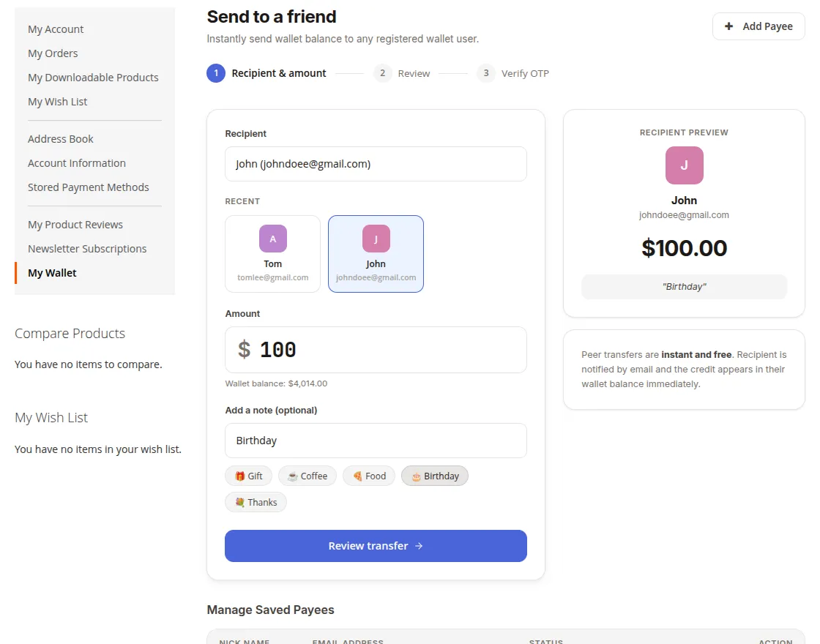Click the step 3 number circle
Screen dimensions: 820x644
tap(486, 73)
